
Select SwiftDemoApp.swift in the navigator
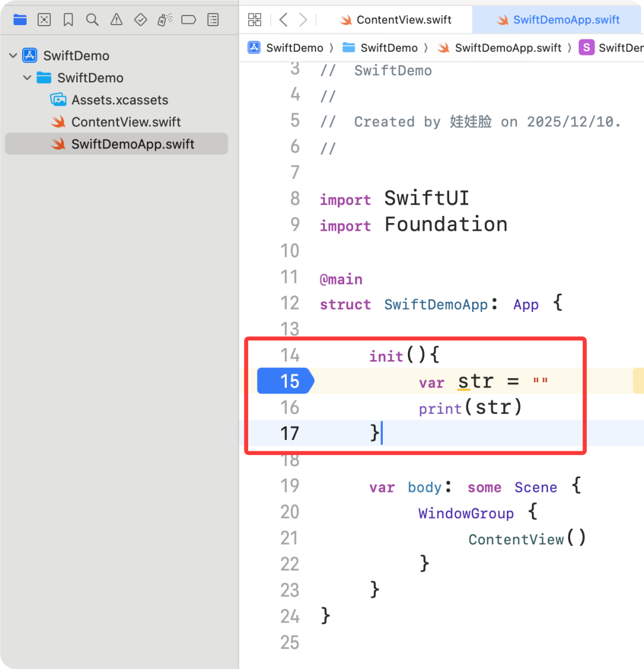[x=116, y=144]
